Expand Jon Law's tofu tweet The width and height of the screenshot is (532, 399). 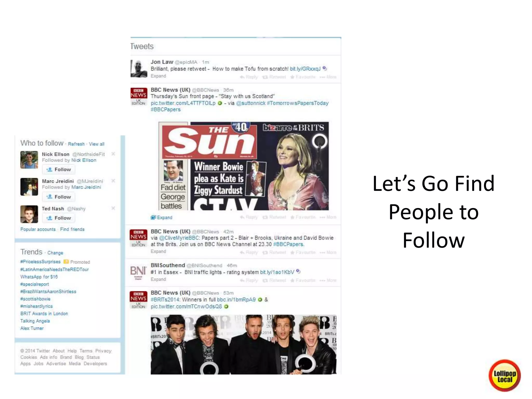158,76
